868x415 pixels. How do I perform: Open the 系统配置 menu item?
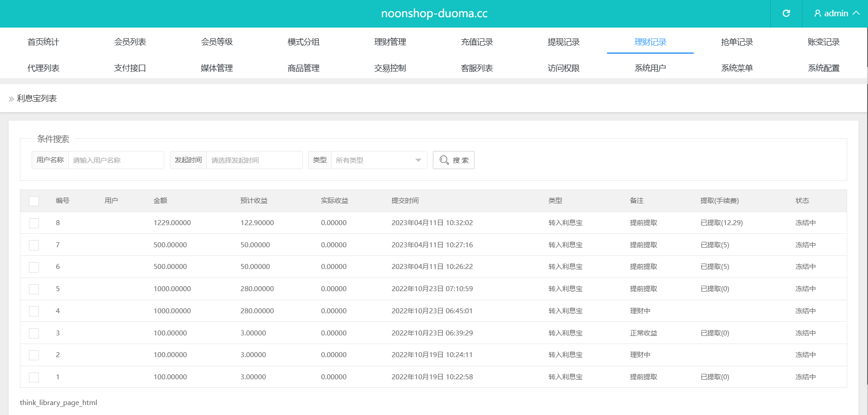tap(823, 68)
